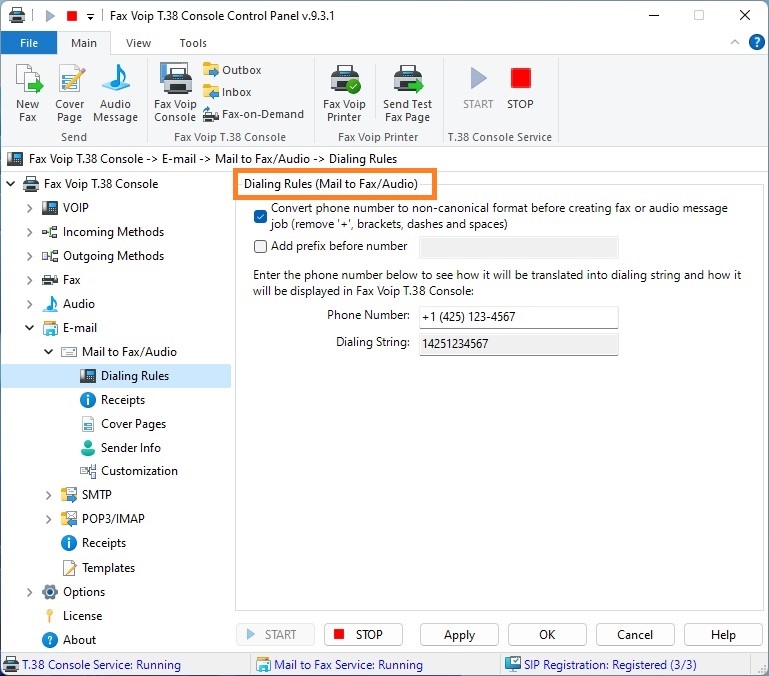Expand the Audio tree node

29,304
